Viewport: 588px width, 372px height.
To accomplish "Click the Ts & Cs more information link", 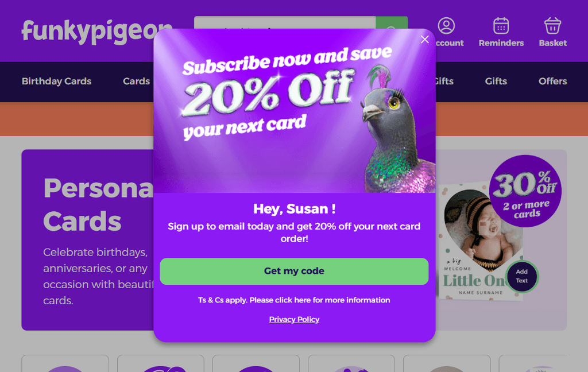I will tap(294, 300).
